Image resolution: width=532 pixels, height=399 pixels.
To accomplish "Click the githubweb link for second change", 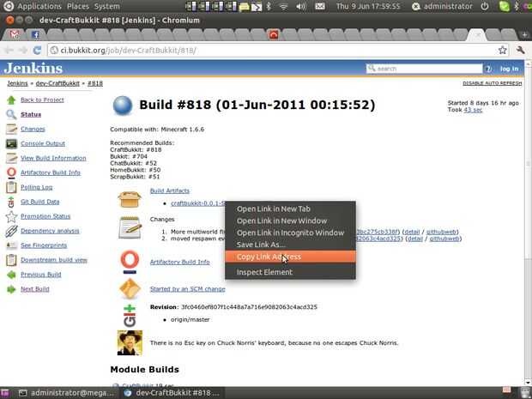I will tap(444, 239).
